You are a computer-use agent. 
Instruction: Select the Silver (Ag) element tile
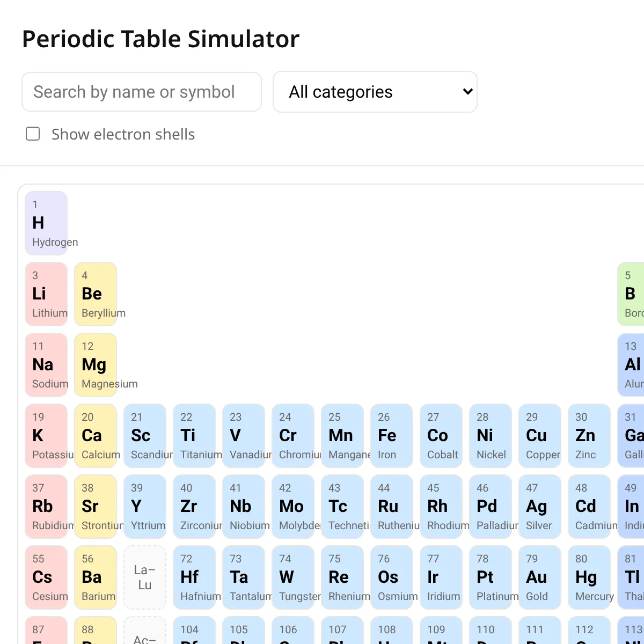coord(540,507)
